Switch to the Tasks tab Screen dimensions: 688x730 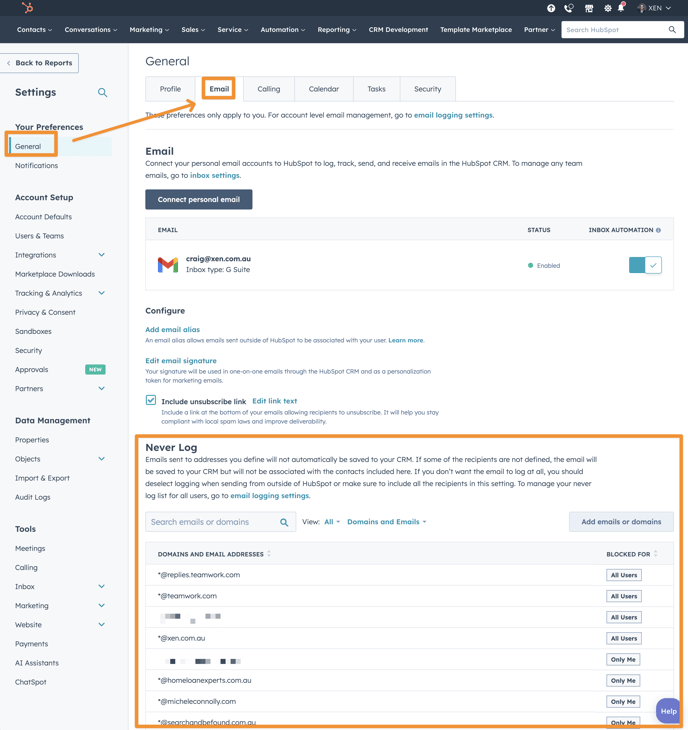click(x=377, y=89)
